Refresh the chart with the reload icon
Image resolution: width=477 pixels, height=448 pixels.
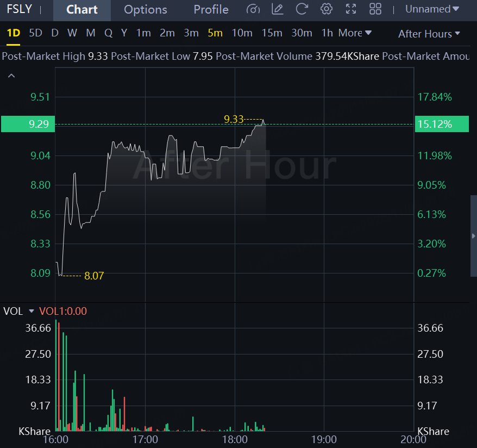[302, 9]
